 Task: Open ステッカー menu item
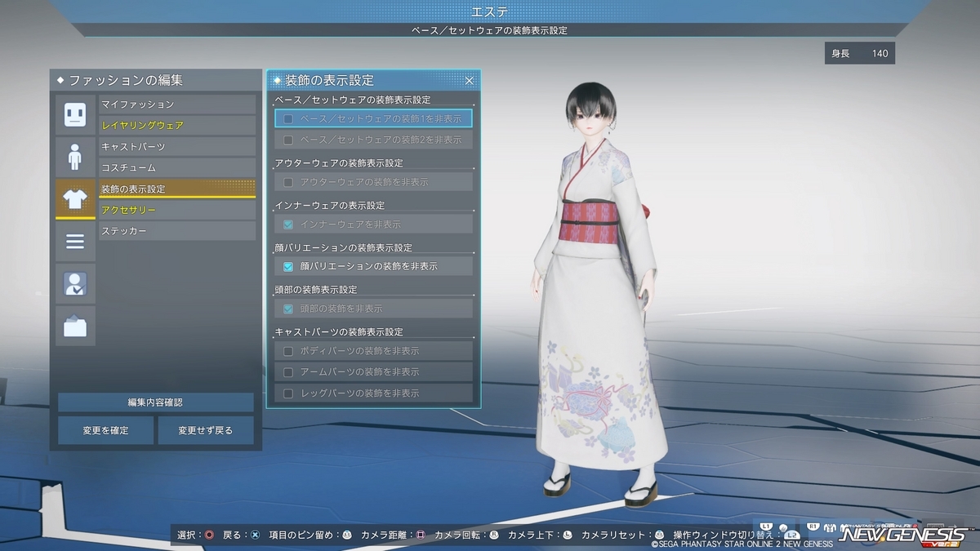point(177,231)
